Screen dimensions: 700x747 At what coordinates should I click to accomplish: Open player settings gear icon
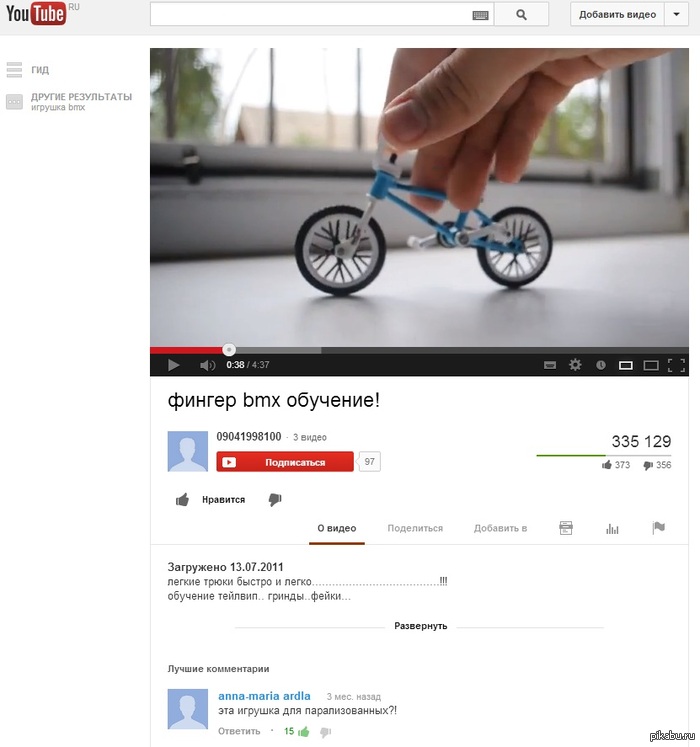tap(575, 365)
